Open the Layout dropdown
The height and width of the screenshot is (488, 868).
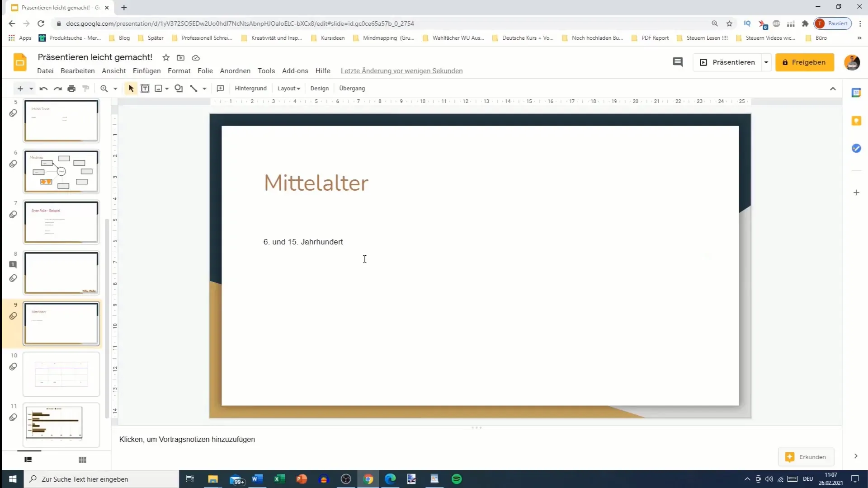click(289, 89)
